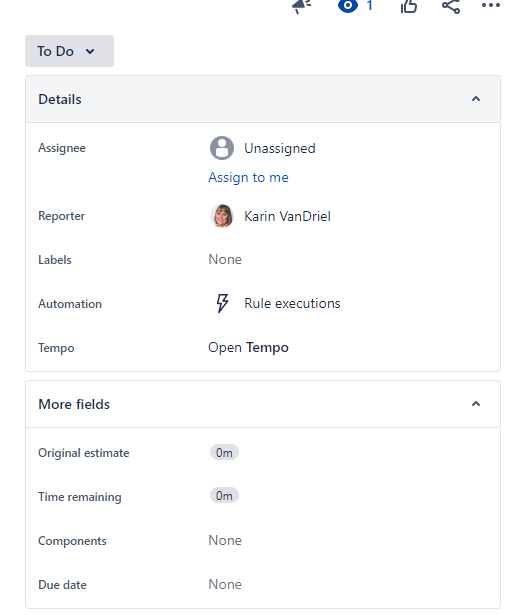
Task: Collapse the Details section chevron
Action: [476, 99]
